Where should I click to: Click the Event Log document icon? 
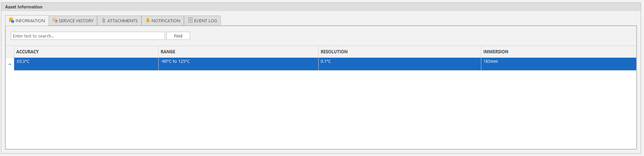pyautogui.click(x=190, y=20)
